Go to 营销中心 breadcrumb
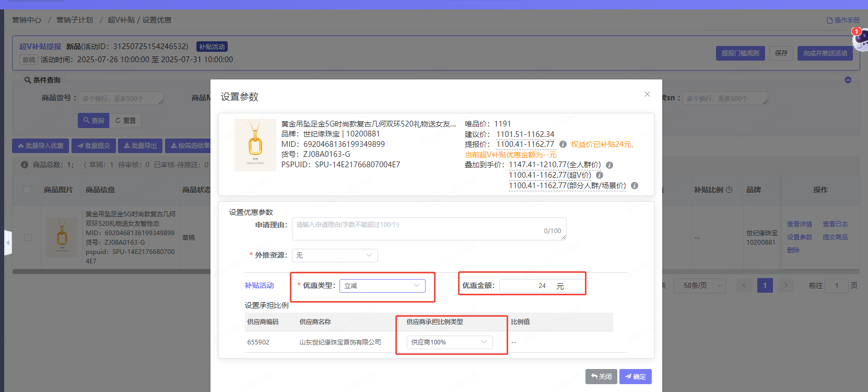Viewport: 868px width, 392px height. [27, 20]
